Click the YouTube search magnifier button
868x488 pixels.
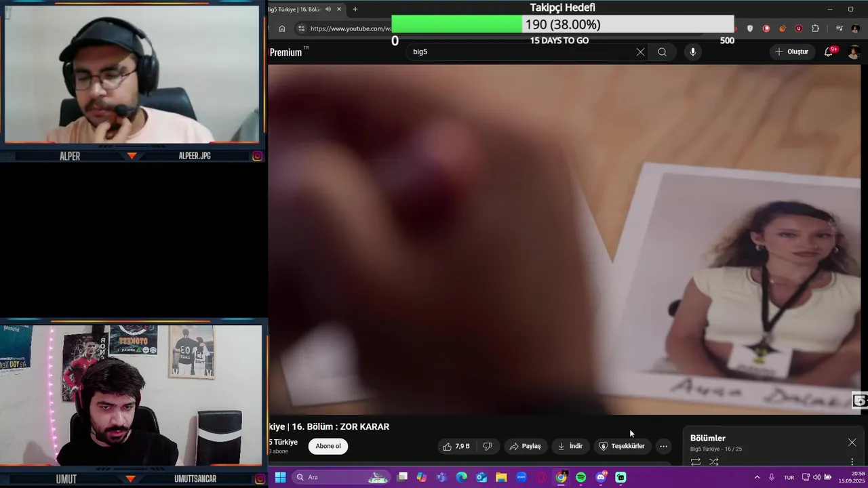click(x=662, y=52)
